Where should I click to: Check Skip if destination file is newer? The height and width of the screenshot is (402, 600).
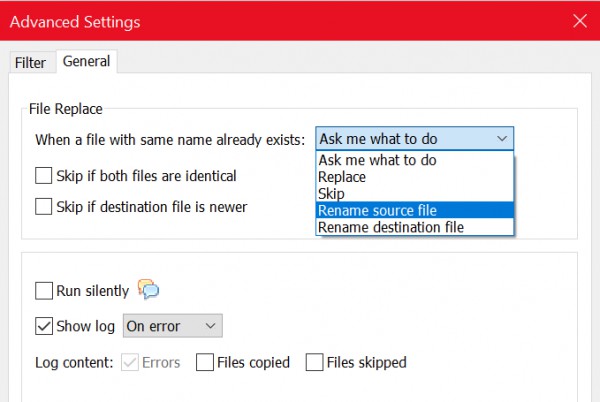[x=44, y=207]
